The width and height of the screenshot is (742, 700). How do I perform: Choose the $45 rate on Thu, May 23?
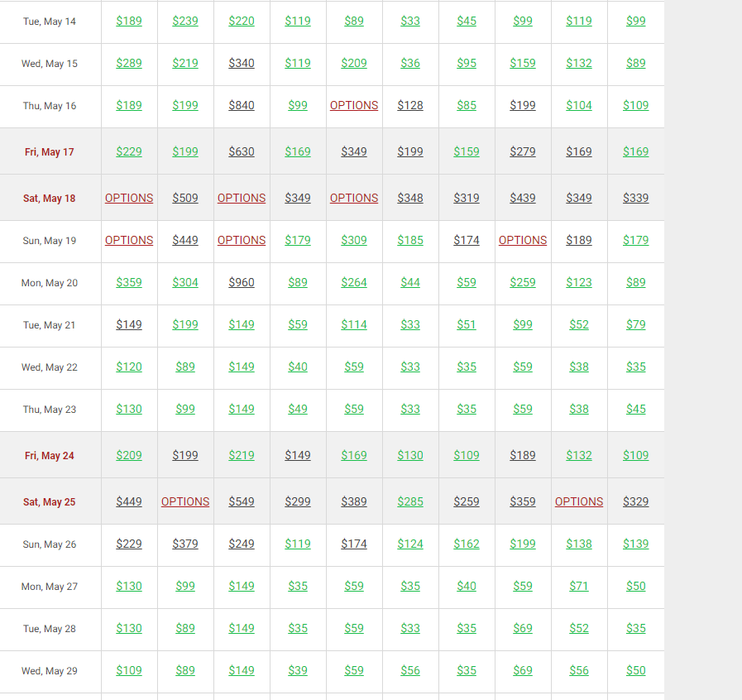[635, 409]
